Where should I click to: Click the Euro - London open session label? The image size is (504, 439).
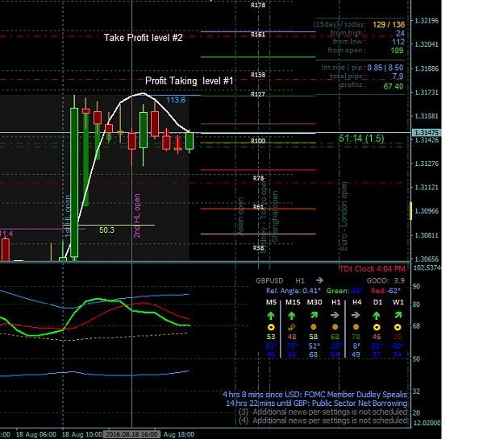(x=344, y=217)
